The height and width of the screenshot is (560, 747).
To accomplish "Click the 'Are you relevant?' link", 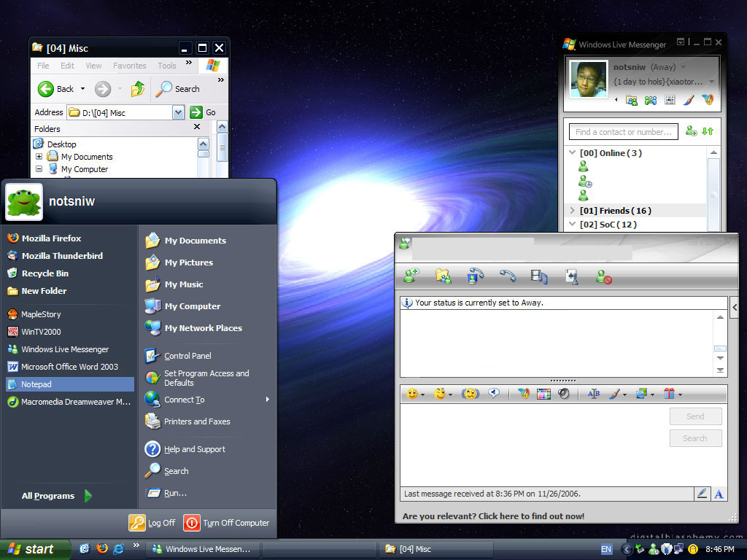I will 493,516.
